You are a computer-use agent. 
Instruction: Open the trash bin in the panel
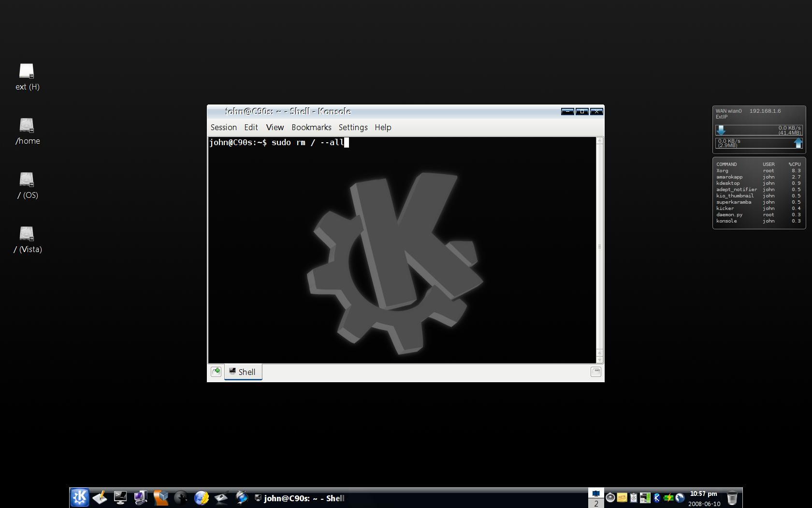pyautogui.click(x=732, y=498)
